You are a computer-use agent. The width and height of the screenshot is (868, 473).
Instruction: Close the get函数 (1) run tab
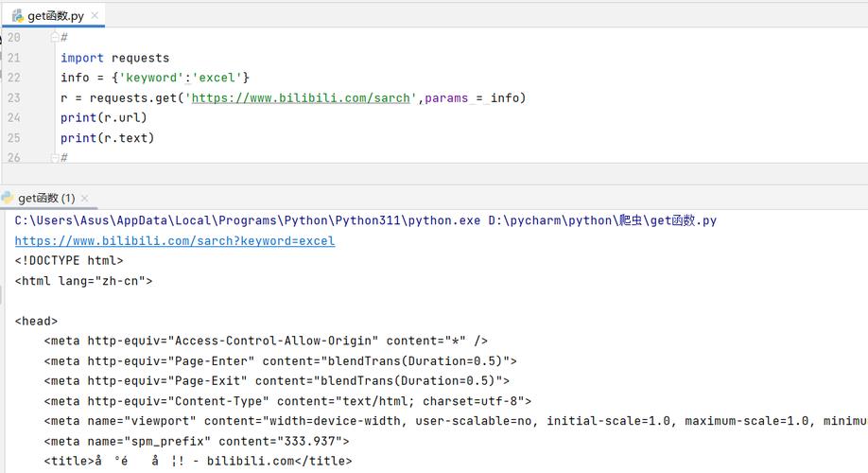84,199
